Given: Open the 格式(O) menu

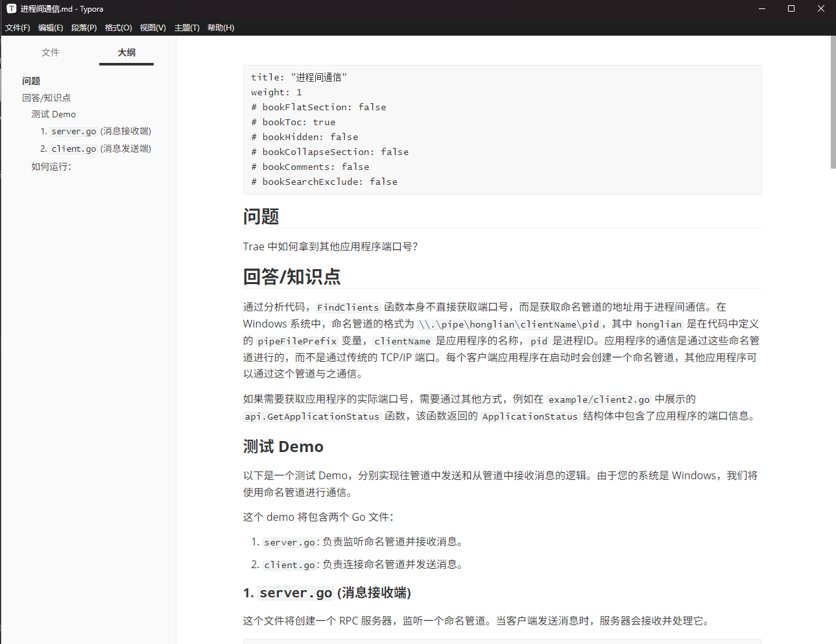Looking at the screenshot, I should tap(118, 28).
